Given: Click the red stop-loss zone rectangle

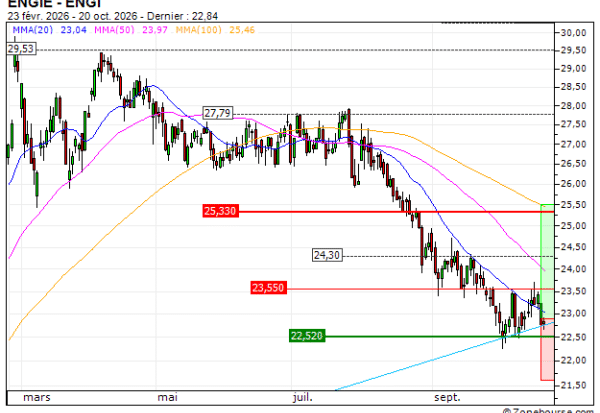Looking at the screenshot, I should click(x=547, y=349).
